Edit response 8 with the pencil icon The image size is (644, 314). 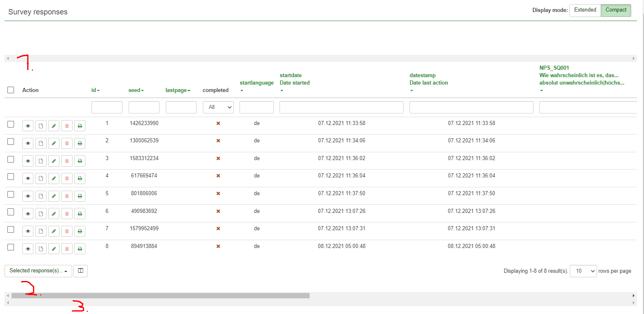coord(54,249)
